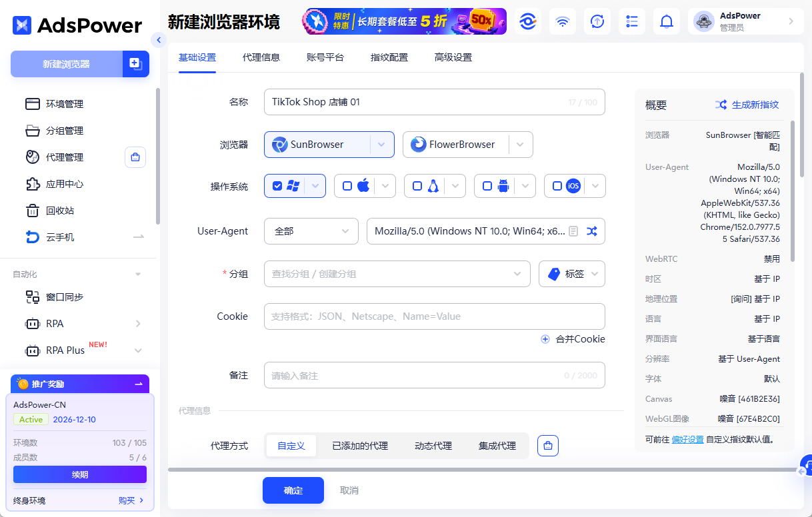The image size is (812, 517).
Task: Click the blue swirl icon in header
Action: coord(528,21)
